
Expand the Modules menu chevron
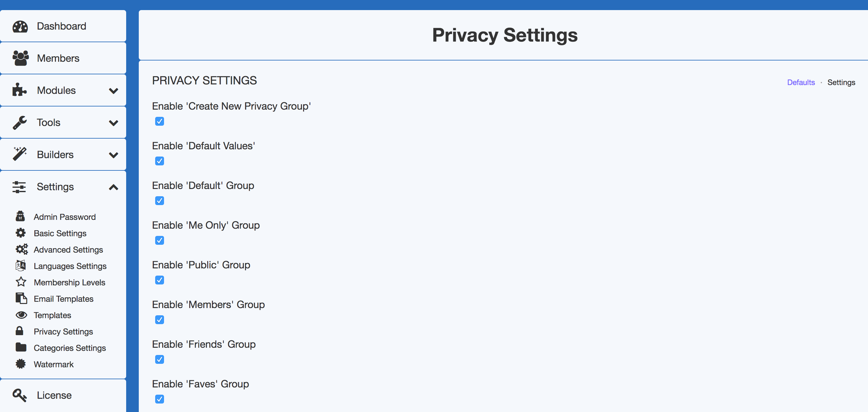pyautogui.click(x=114, y=90)
